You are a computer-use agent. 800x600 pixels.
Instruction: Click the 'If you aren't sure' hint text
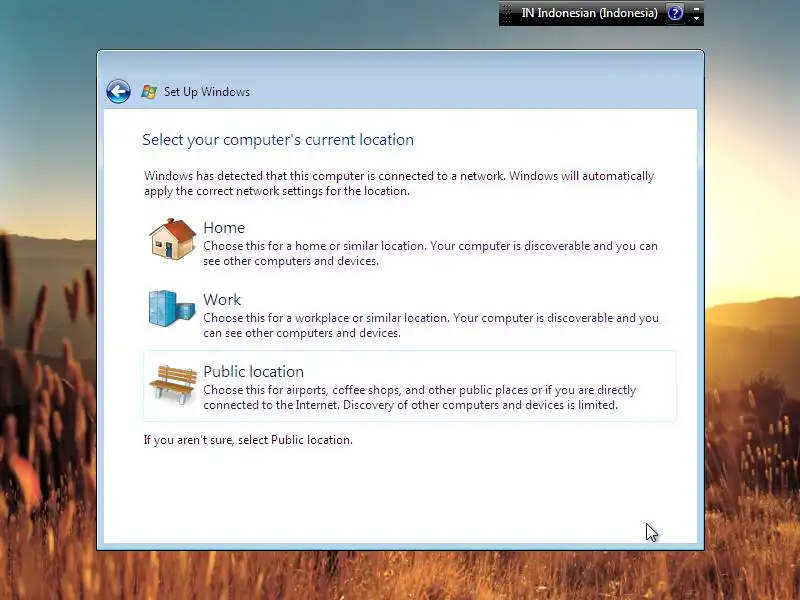(x=248, y=440)
